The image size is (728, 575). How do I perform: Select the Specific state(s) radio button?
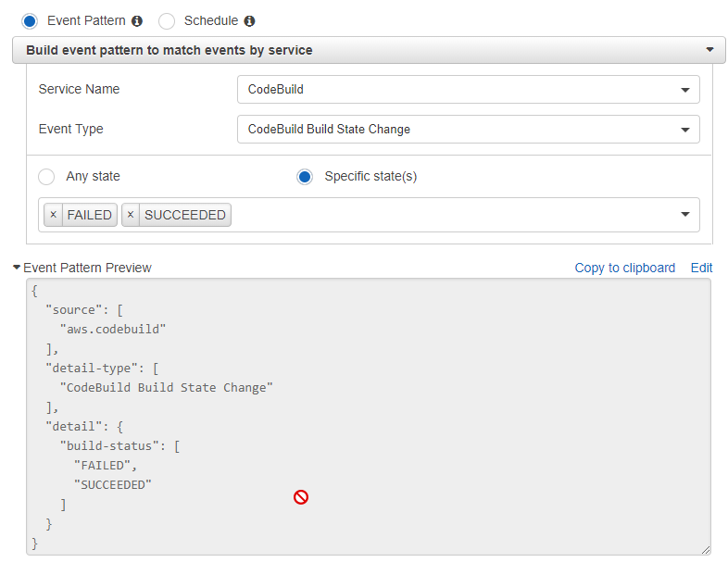(305, 177)
